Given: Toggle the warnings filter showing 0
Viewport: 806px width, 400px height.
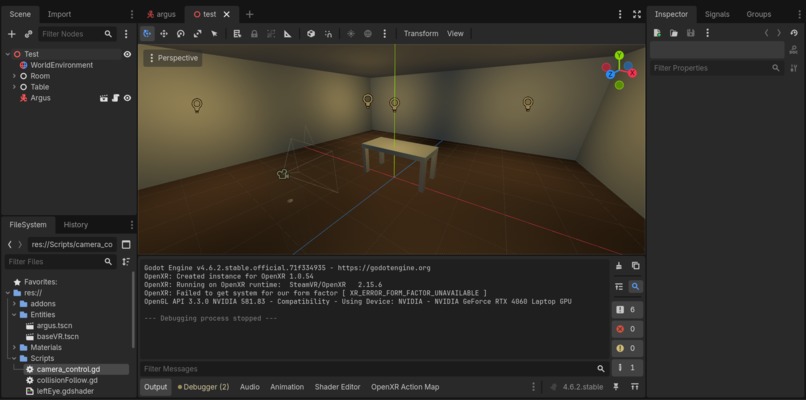Looking at the screenshot, I should click(x=627, y=348).
